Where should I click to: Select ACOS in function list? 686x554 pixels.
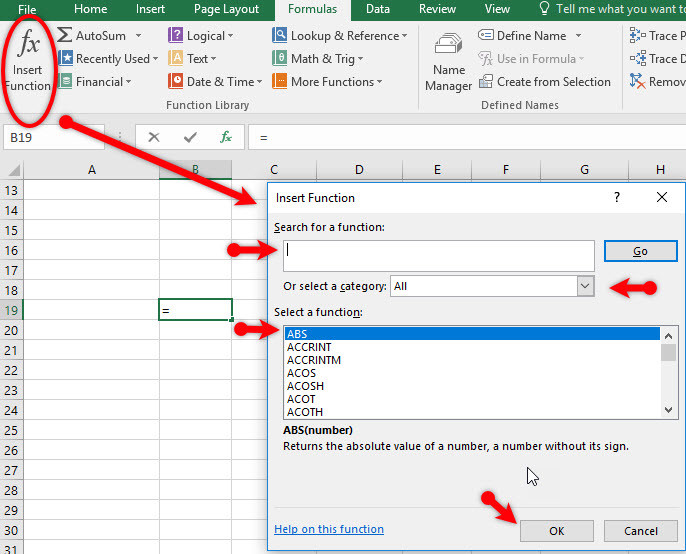point(472,373)
